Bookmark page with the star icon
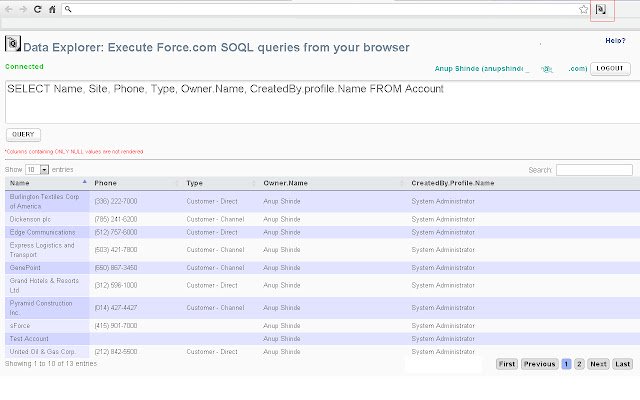Image resolution: width=640 pixels, height=400 pixels. point(583,9)
